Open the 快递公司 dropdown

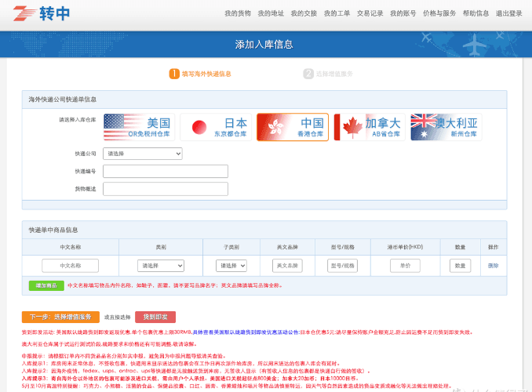tap(143, 154)
